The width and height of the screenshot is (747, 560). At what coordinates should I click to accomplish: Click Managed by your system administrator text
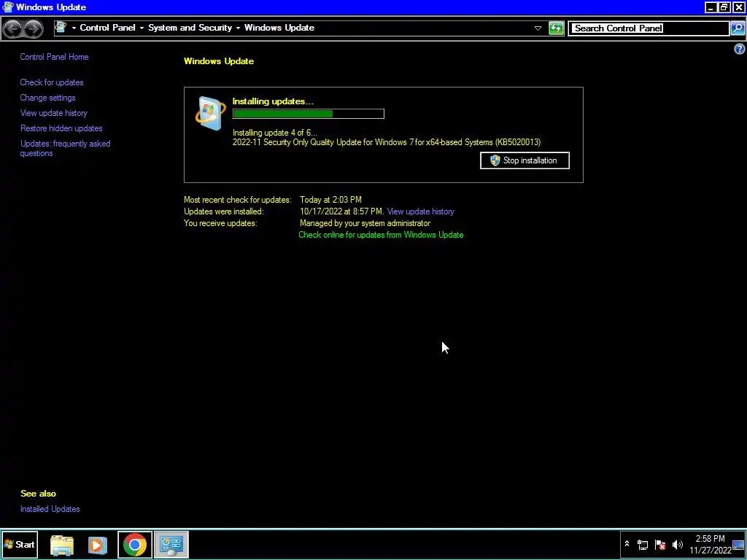click(365, 223)
